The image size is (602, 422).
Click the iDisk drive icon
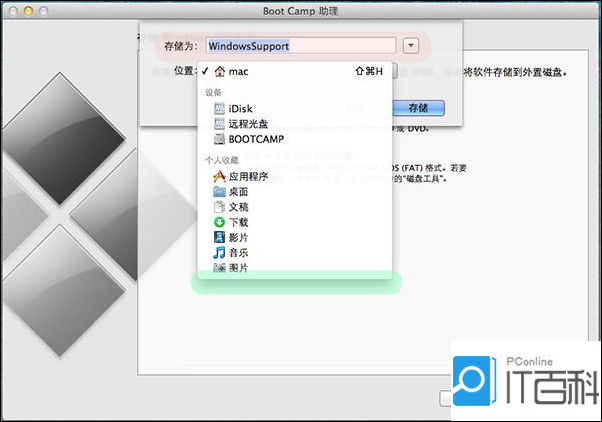(219, 109)
